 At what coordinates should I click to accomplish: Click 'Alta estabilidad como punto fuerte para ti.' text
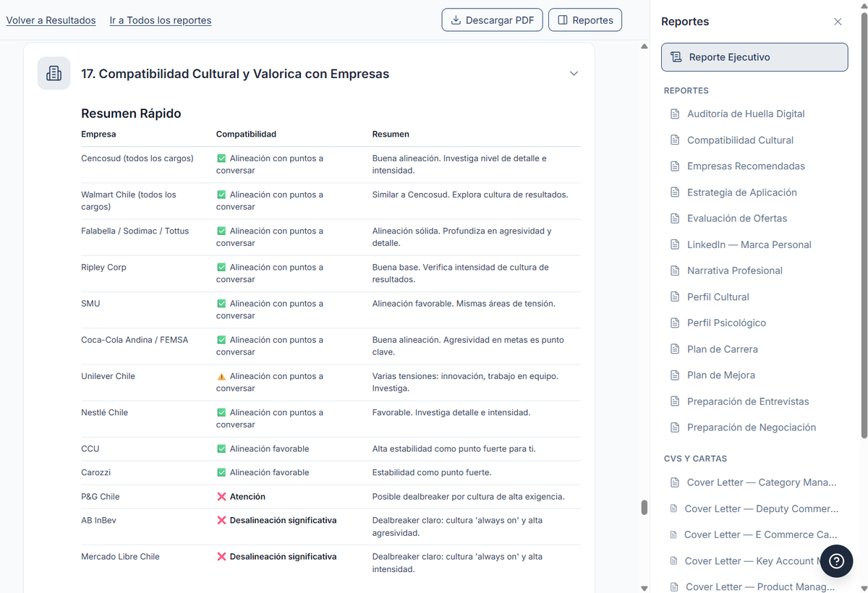tap(454, 449)
